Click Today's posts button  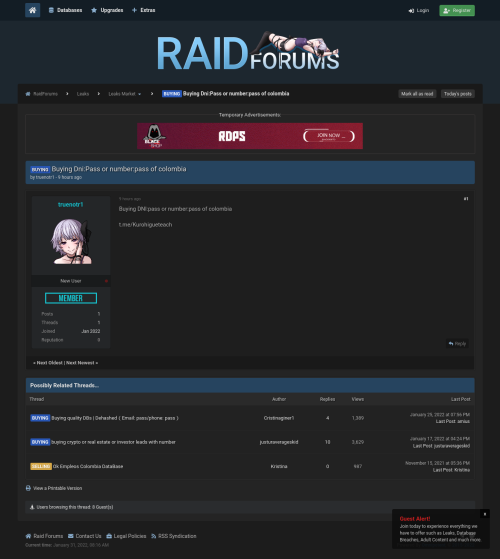point(458,94)
